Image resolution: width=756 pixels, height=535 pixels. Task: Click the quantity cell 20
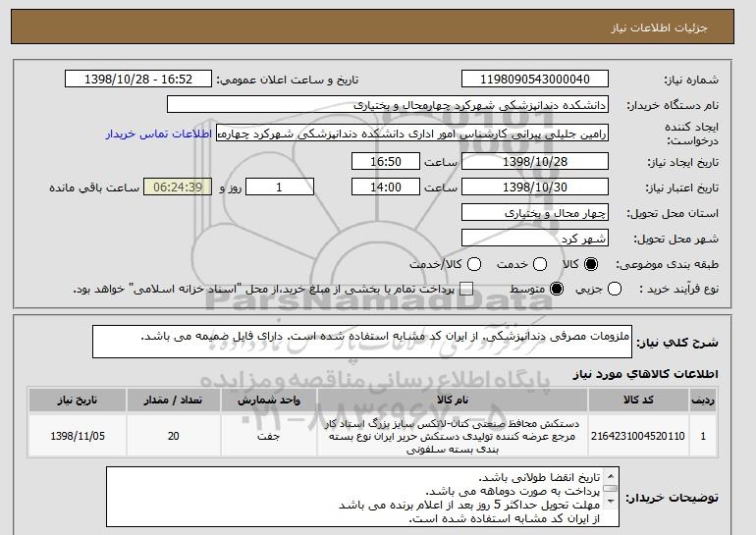(174, 436)
